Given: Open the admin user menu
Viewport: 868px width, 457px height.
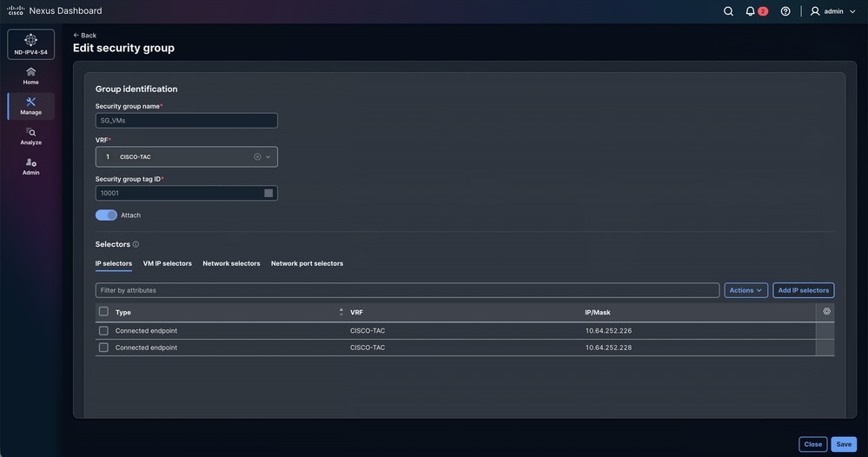Looking at the screenshot, I should pos(833,11).
